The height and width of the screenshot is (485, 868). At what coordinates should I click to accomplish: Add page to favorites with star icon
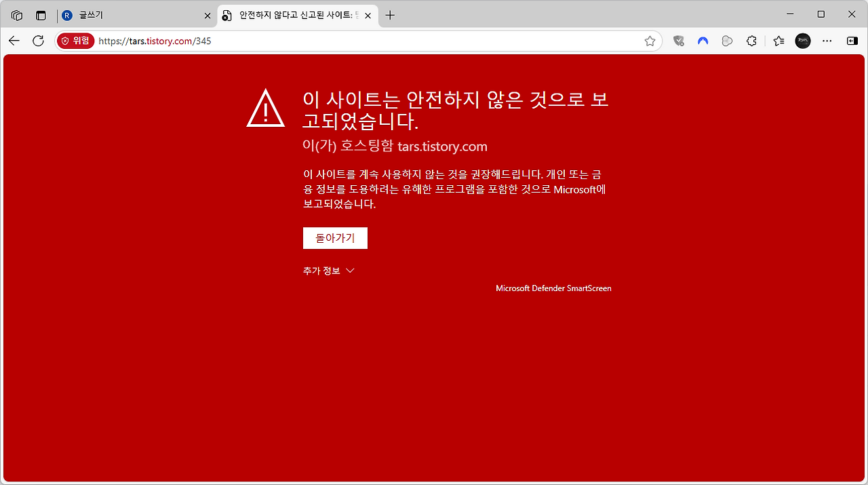[650, 41]
